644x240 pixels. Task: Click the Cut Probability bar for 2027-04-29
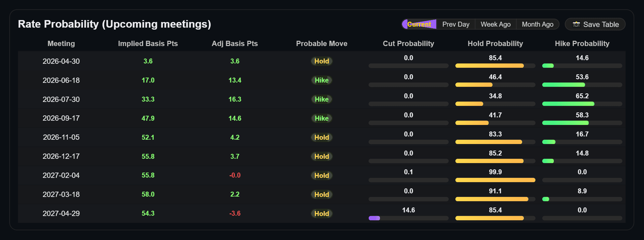coord(408,218)
